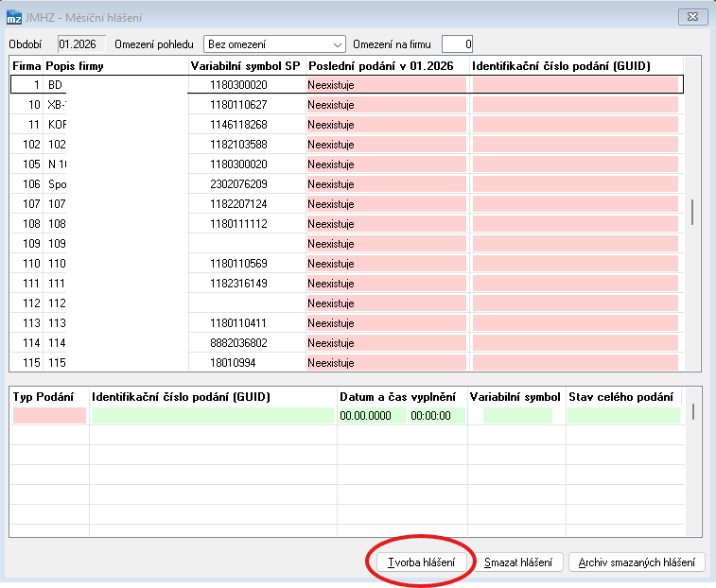Click the upper table scrollbar thumb
716x588 pixels.
tap(692, 213)
